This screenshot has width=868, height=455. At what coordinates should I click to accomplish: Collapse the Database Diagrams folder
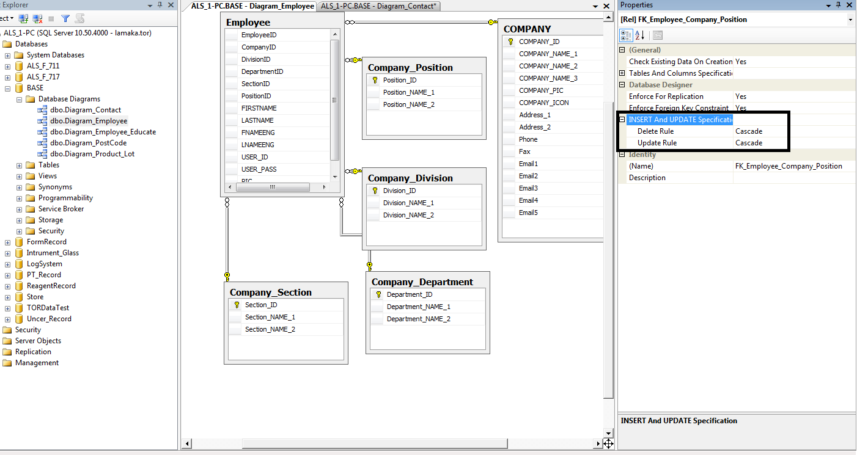pos(19,99)
